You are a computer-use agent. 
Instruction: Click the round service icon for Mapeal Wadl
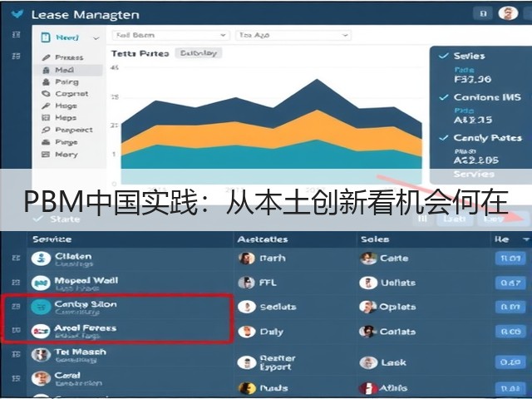click(41, 283)
